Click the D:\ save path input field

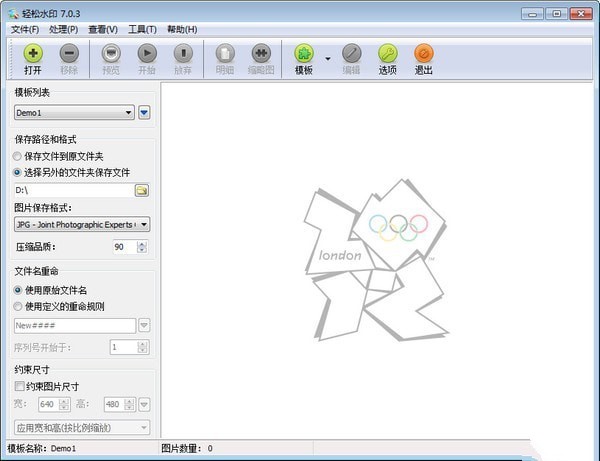coord(74,190)
